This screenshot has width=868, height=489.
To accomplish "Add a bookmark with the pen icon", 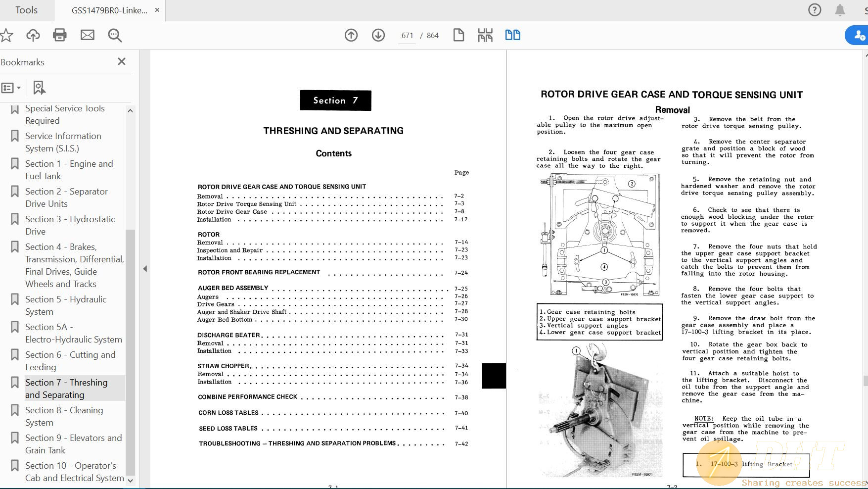I will point(39,88).
